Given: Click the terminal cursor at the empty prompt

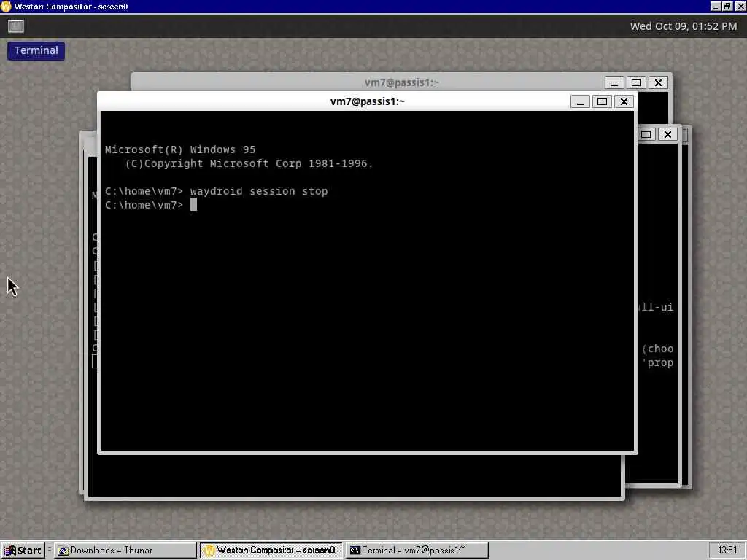Looking at the screenshot, I should pos(193,205).
